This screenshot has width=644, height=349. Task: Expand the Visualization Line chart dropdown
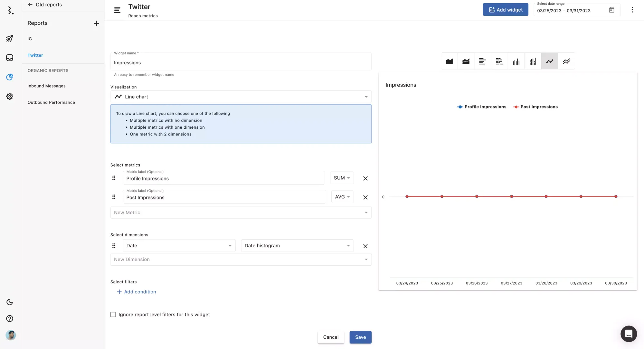[x=241, y=97]
